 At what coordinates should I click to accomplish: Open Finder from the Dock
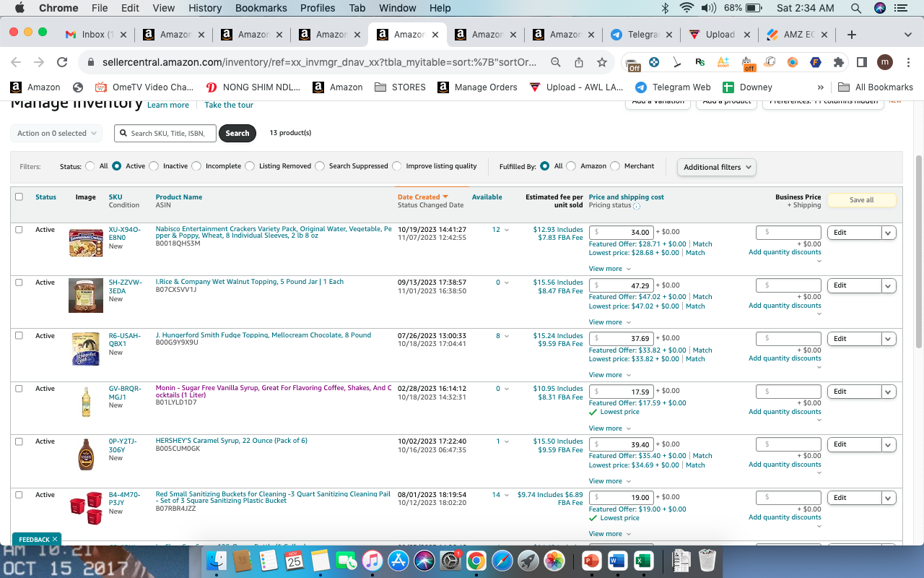[217, 560]
